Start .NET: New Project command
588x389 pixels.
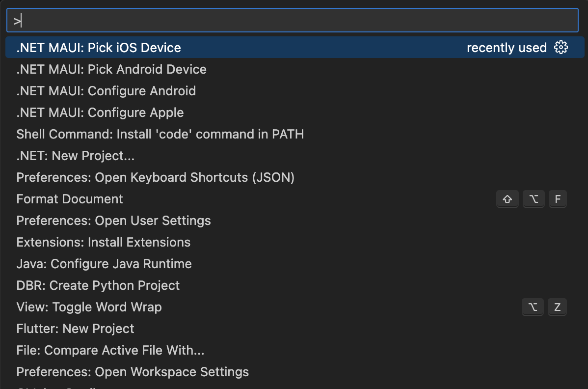76,156
